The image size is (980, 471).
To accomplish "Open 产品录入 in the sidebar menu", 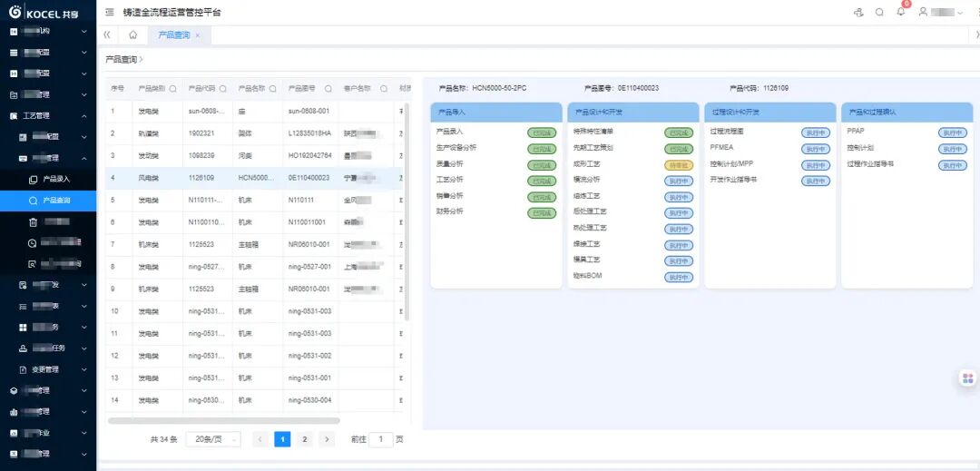I will [48, 180].
